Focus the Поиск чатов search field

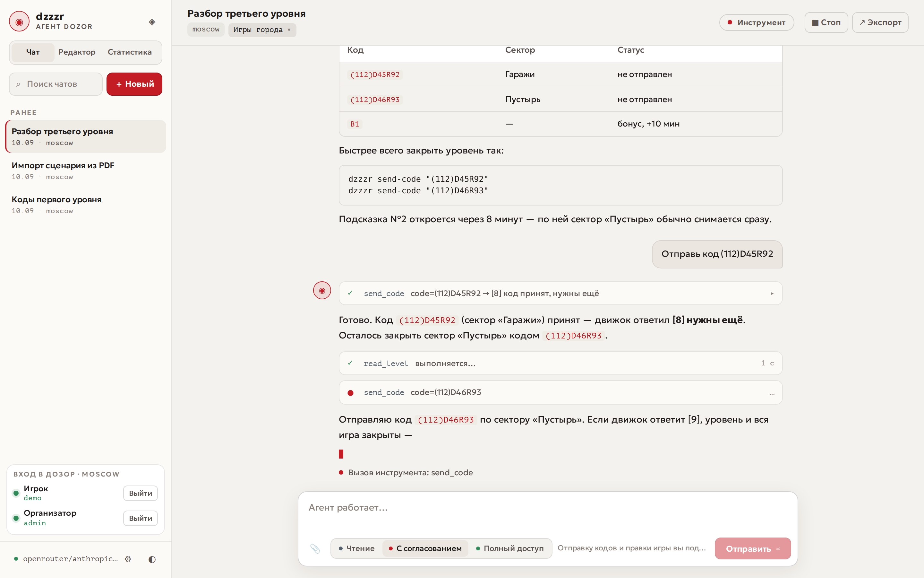tap(56, 84)
